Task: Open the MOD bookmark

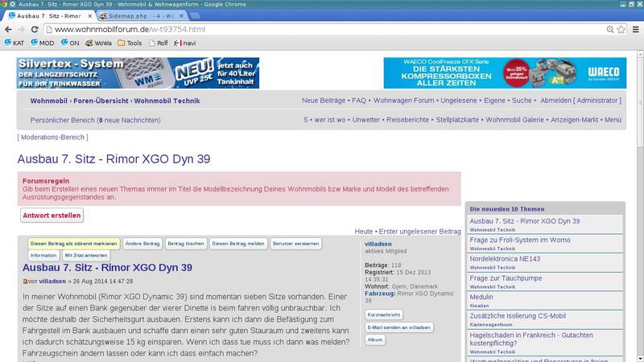Action: 43,43
